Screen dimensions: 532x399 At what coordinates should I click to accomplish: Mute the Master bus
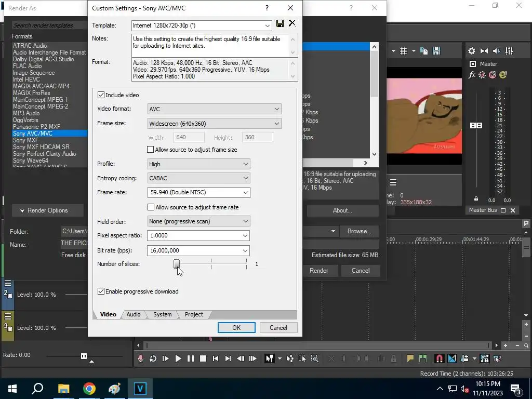pyautogui.click(x=493, y=75)
